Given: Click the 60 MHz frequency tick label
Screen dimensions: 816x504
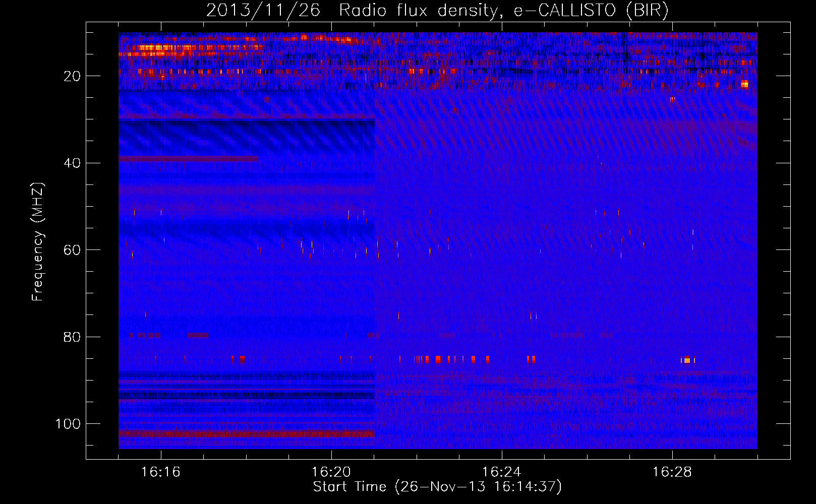Looking at the screenshot, I should pyautogui.click(x=72, y=250).
